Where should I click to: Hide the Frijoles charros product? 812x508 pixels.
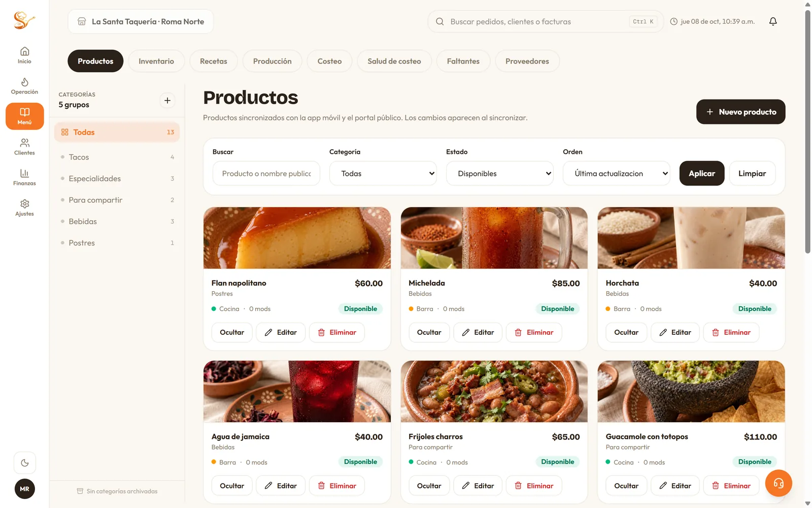[x=429, y=486]
